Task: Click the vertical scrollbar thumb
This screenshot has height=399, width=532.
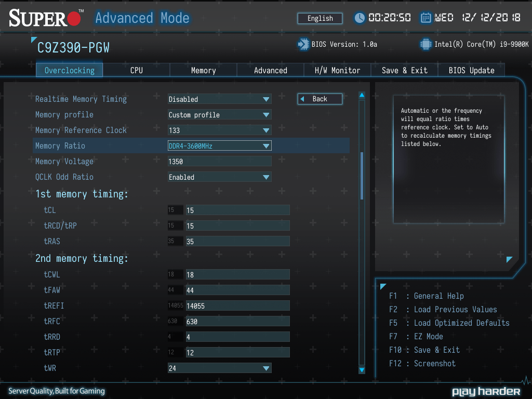Action: tap(362, 176)
